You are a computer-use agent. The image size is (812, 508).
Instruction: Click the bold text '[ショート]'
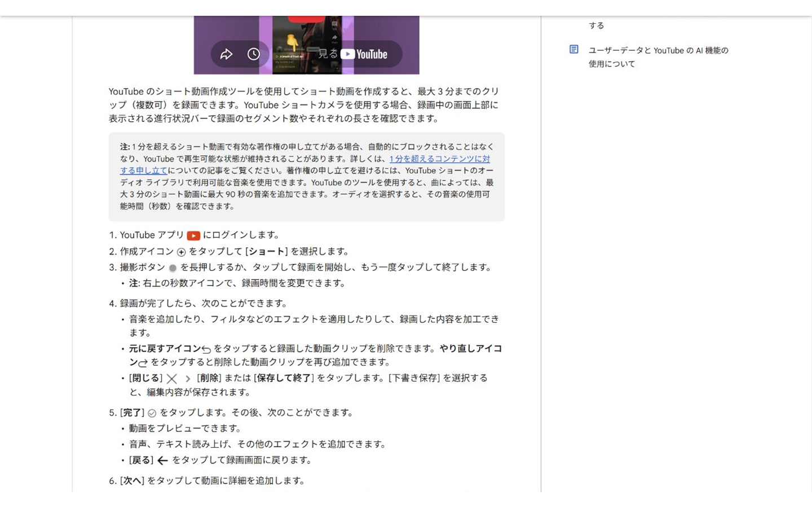click(x=267, y=252)
